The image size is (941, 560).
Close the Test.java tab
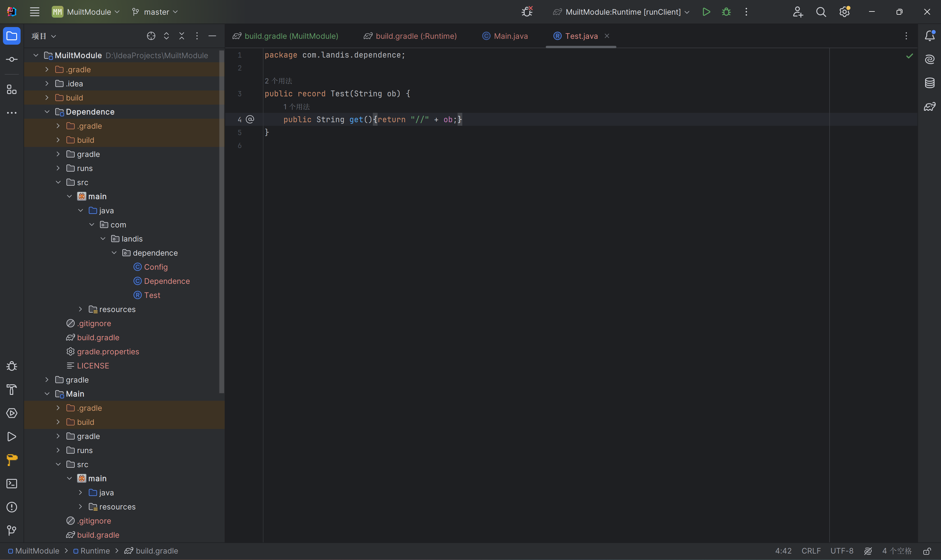click(607, 36)
